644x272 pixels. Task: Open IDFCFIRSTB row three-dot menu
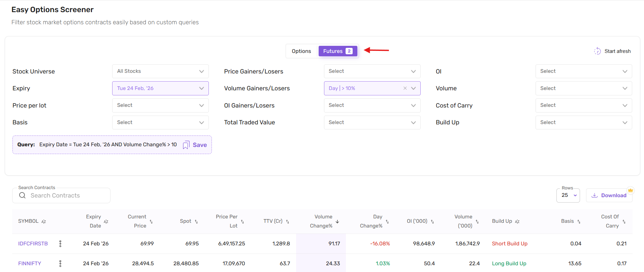click(60, 244)
